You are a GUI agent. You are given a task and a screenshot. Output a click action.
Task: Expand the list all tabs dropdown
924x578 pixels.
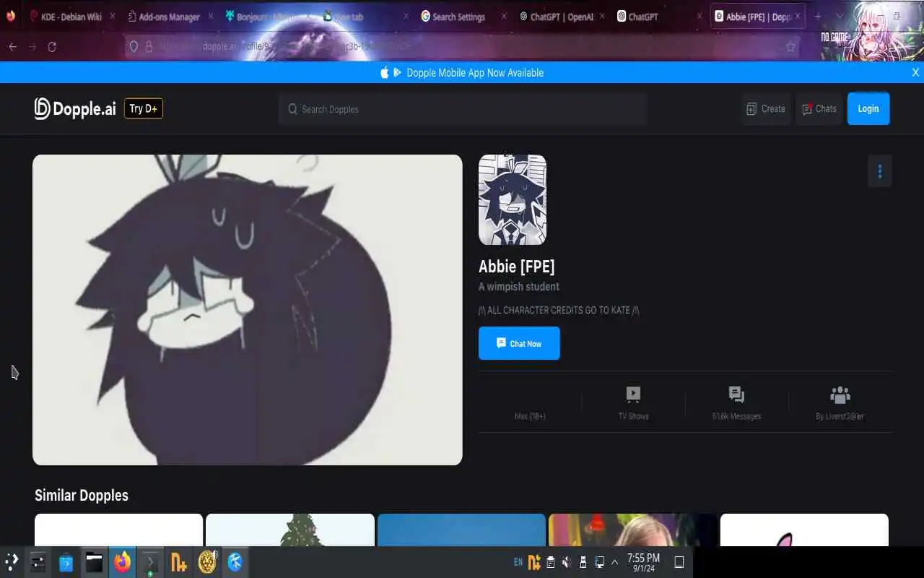pyautogui.click(x=839, y=16)
